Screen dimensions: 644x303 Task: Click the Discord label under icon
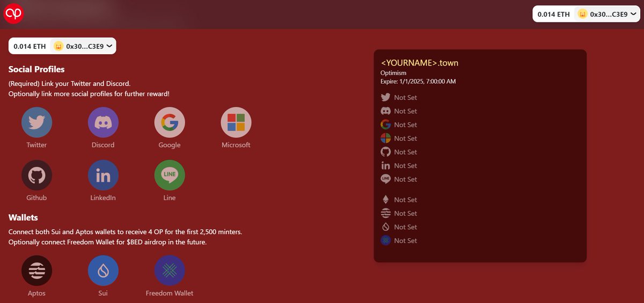pos(103,145)
